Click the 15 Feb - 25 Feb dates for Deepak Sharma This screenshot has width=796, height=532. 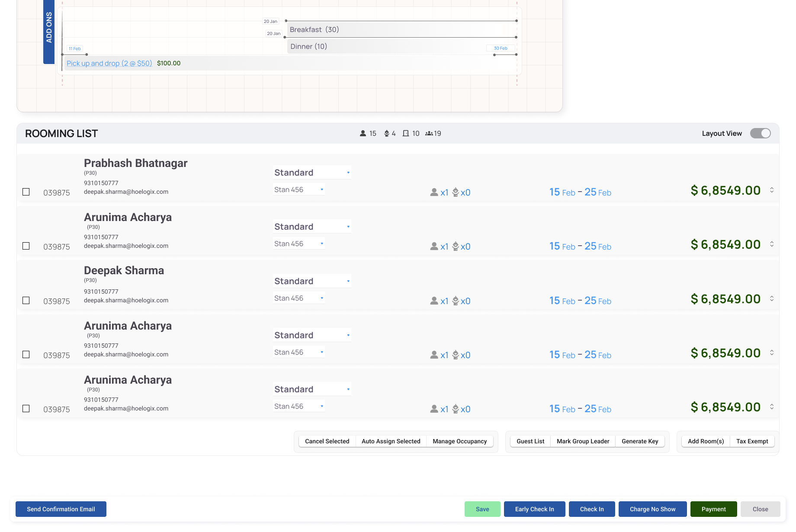(x=580, y=301)
